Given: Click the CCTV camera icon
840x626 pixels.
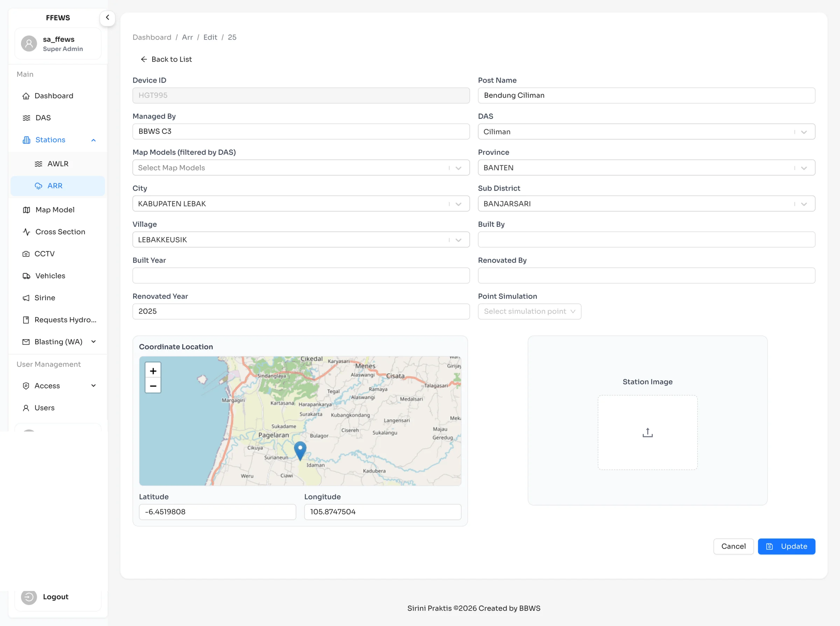Looking at the screenshot, I should [x=26, y=254].
